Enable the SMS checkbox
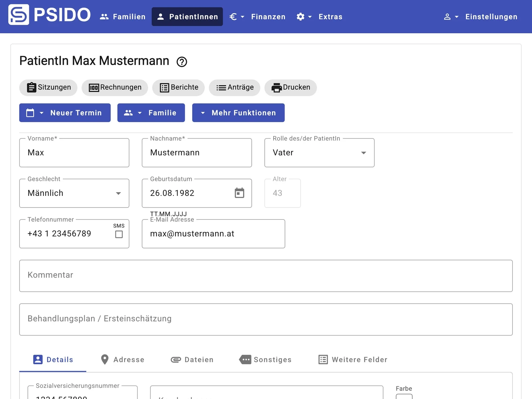The width and height of the screenshot is (532, 399). tap(119, 234)
